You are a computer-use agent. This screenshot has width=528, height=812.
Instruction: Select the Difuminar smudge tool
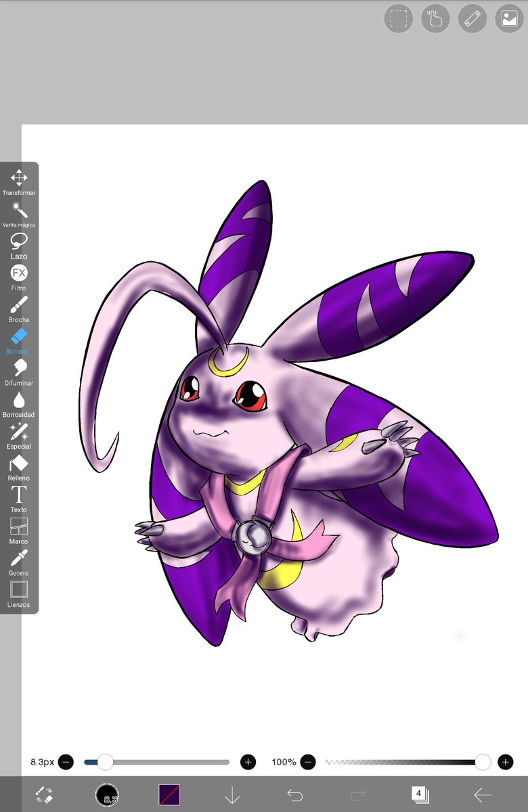(19, 373)
